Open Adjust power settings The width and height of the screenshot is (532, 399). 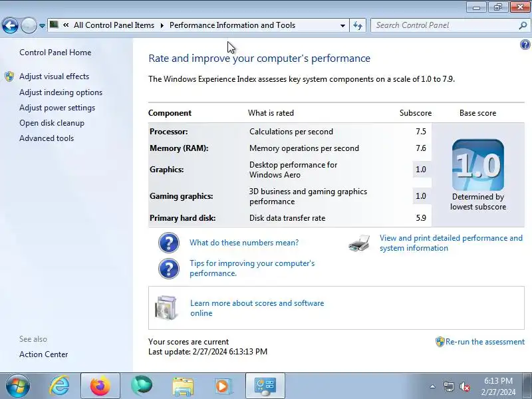coord(57,108)
